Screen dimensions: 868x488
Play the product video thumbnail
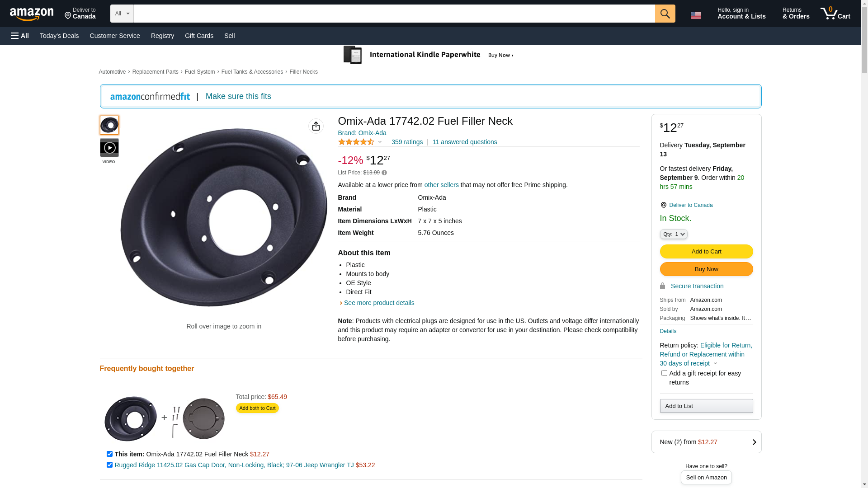click(109, 148)
